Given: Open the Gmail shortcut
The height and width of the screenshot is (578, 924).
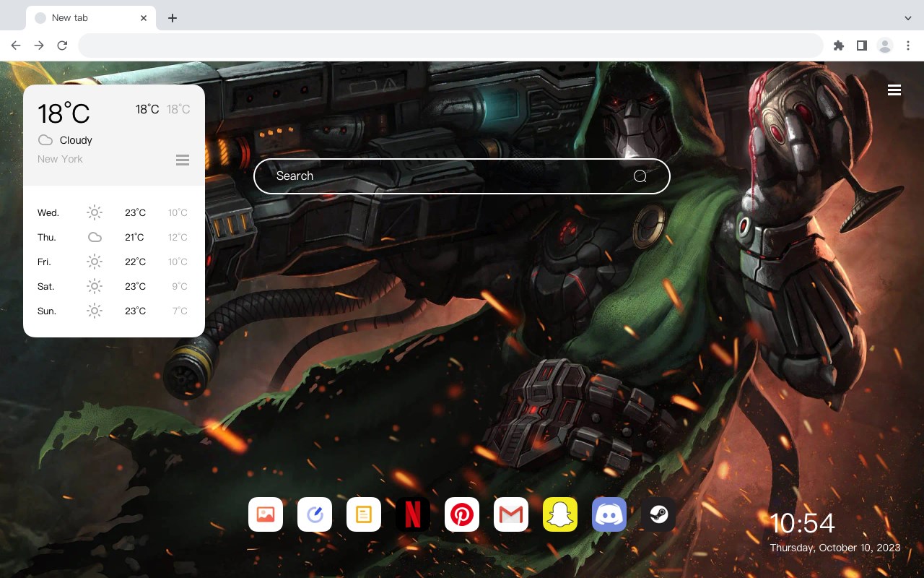Looking at the screenshot, I should 511,514.
